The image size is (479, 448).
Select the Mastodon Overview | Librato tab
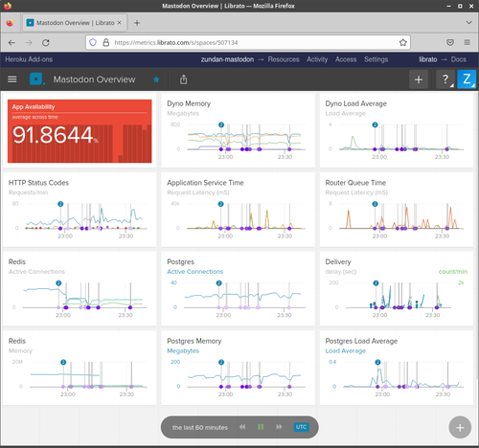click(x=75, y=23)
